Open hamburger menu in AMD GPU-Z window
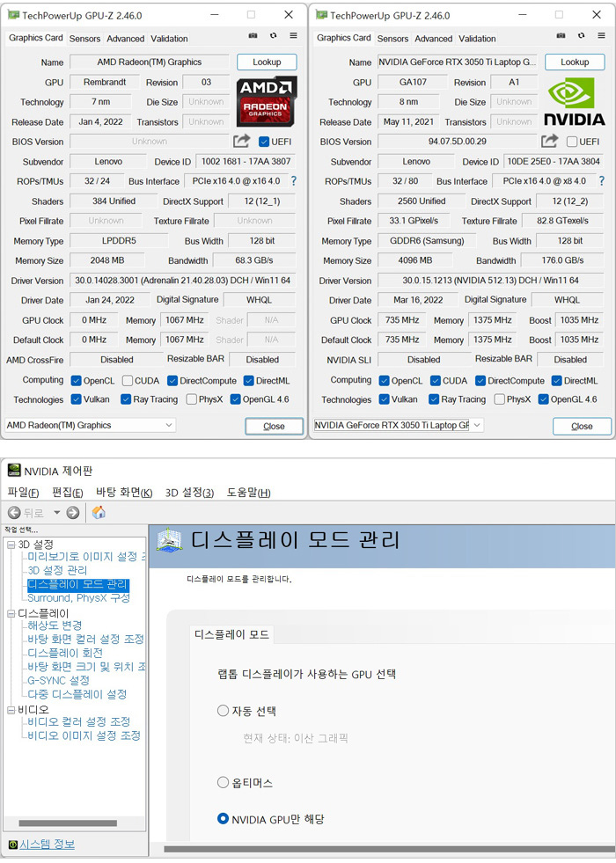 coord(293,36)
